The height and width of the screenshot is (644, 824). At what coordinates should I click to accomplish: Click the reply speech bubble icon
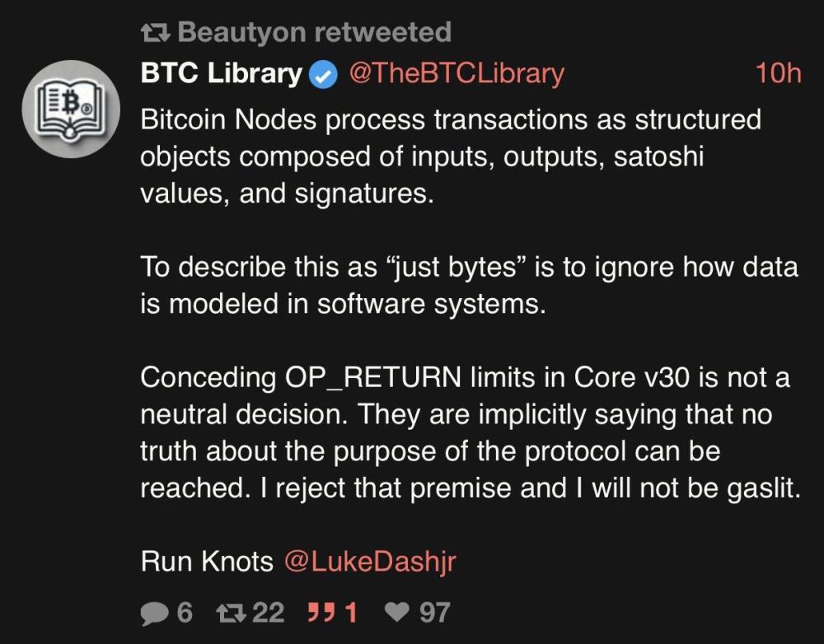[x=156, y=612]
